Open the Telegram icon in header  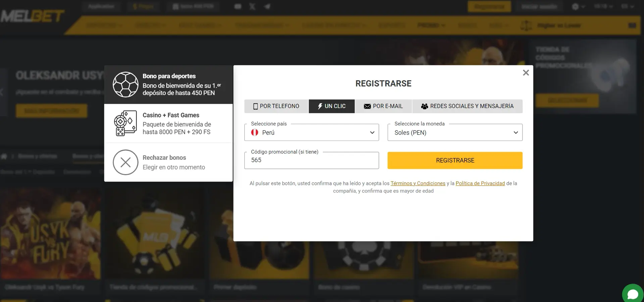click(x=267, y=6)
